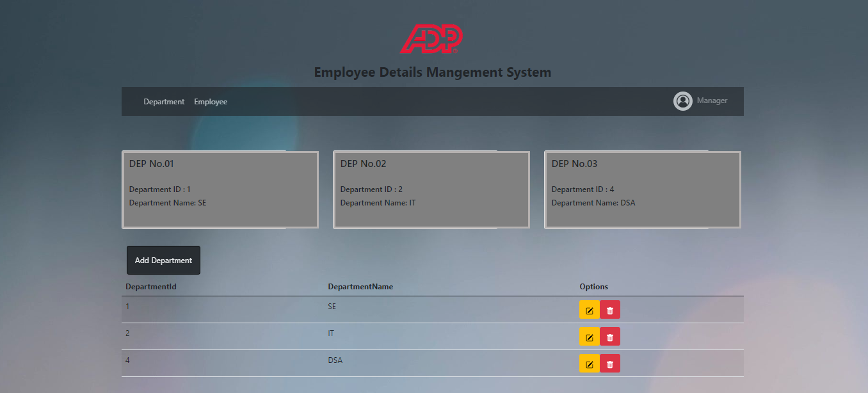This screenshot has width=868, height=393.
Task: Click the Options column header
Action: click(x=593, y=286)
